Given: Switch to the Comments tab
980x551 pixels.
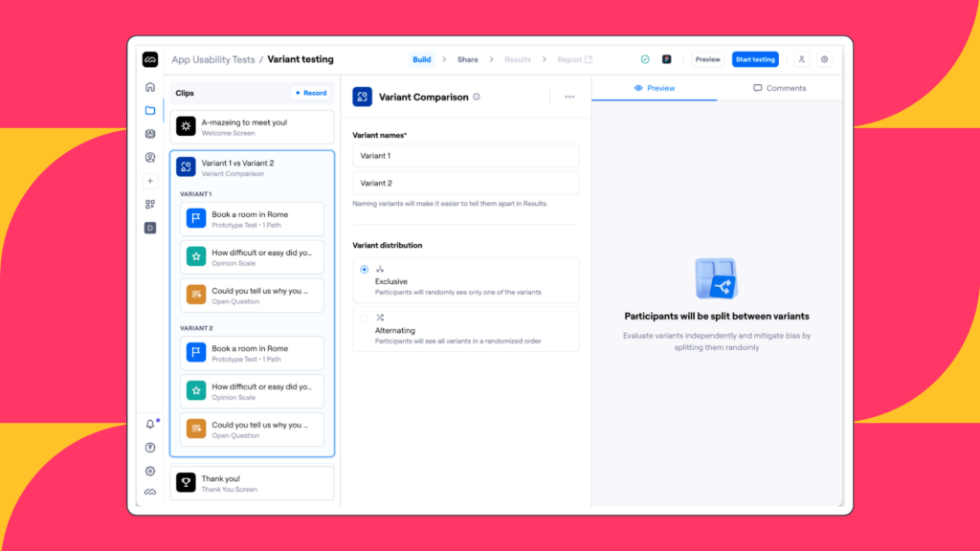Looking at the screenshot, I should pyautogui.click(x=779, y=88).
